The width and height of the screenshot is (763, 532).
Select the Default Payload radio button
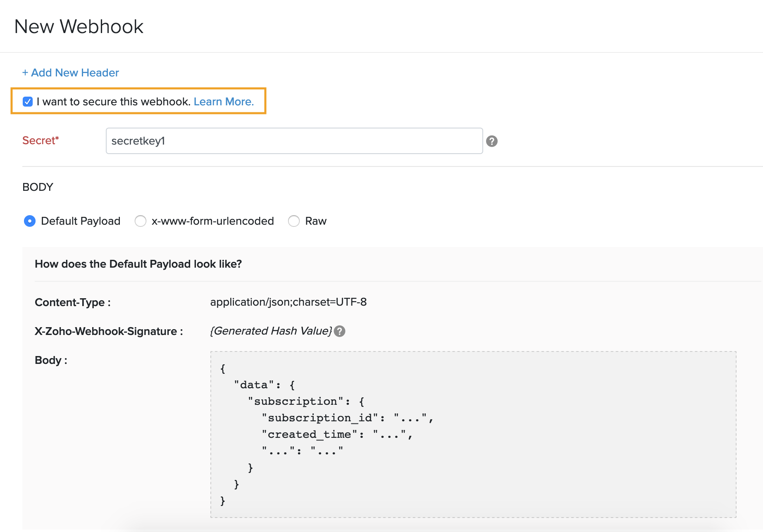click(x=30, y=221)
